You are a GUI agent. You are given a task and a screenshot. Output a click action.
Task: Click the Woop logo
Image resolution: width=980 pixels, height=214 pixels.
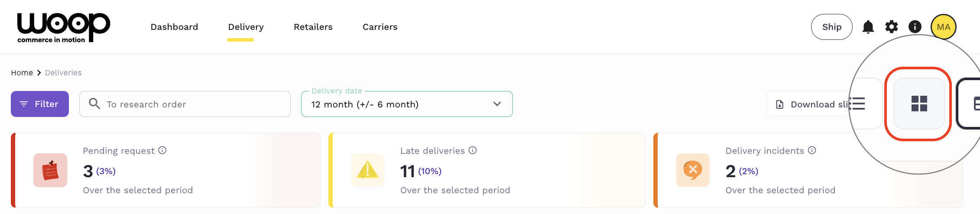(x=63, y=27)
